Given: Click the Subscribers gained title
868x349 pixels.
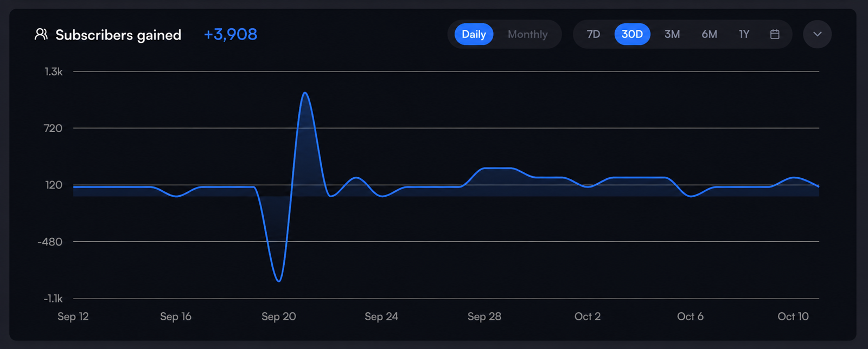Looking at the screenshot, I should click(x=118, y=35).
